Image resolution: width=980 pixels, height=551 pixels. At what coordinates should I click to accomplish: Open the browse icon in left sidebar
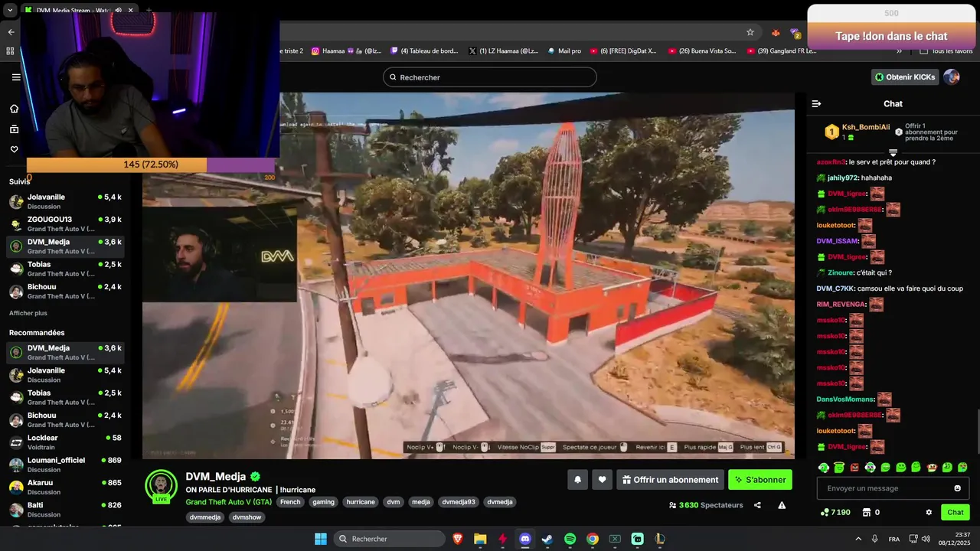coord(14,129)
